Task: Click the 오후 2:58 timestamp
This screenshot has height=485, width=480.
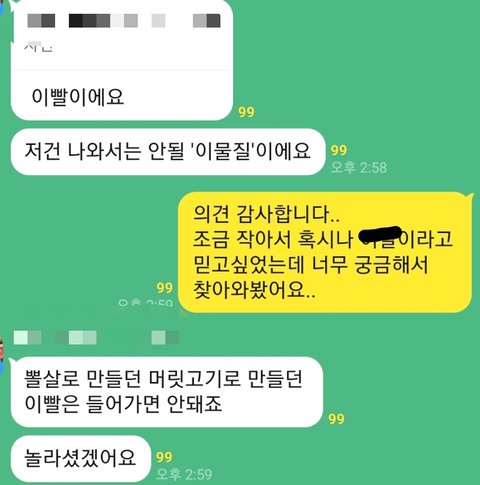Action: [x=359, y=167]
